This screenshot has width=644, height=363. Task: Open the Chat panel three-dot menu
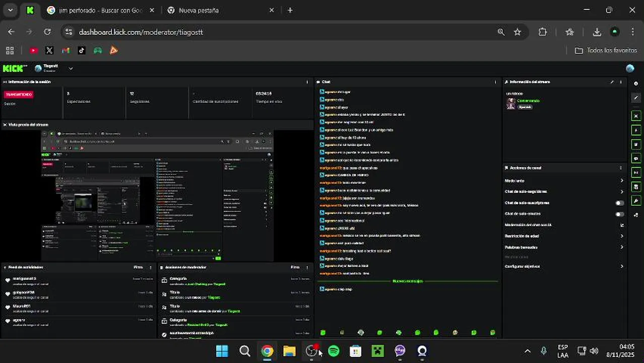[x=495, y=82]
